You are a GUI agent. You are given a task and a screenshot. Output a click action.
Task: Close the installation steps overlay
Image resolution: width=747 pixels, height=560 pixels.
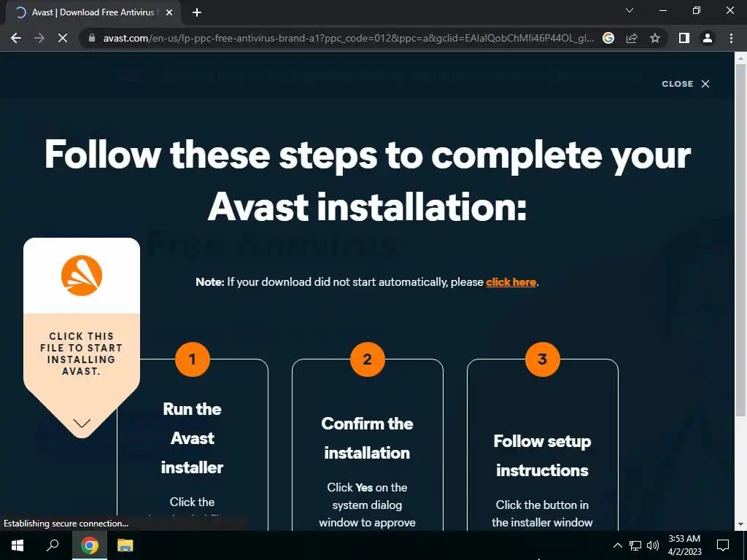[x=686, y=84]
